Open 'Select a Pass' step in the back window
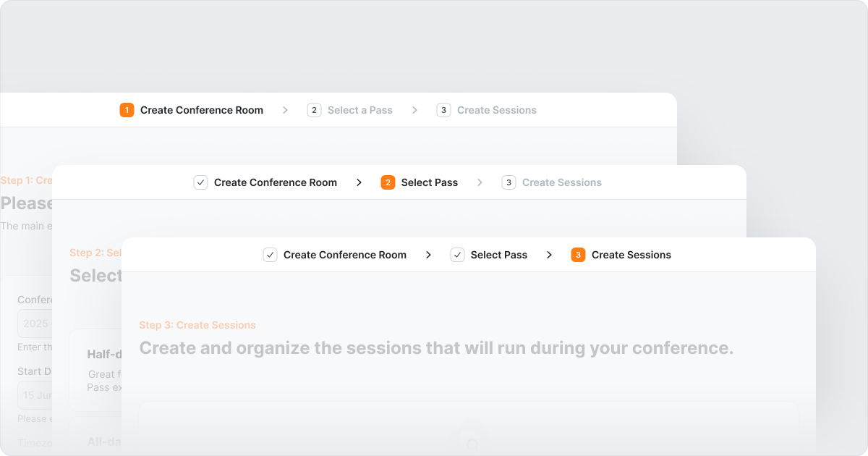The width and height of the screenshot is (868, 456). pos(360,110)
